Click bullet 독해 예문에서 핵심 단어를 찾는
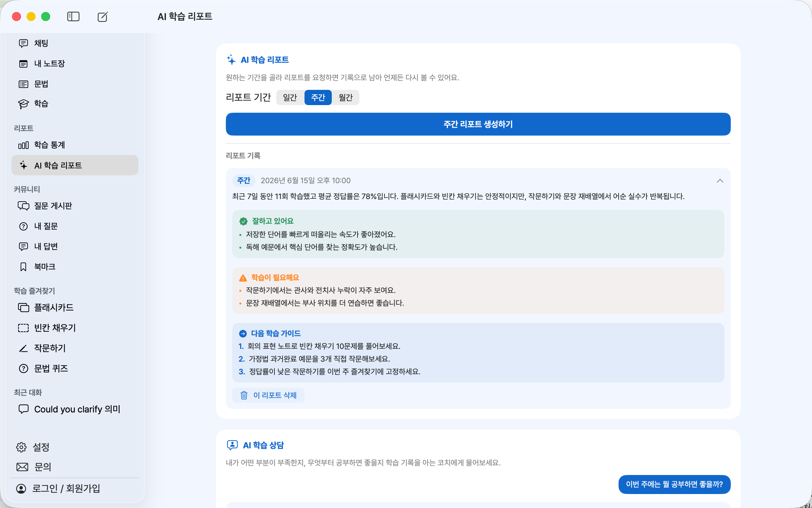This screenshot has width=812, height=508. 322,247
